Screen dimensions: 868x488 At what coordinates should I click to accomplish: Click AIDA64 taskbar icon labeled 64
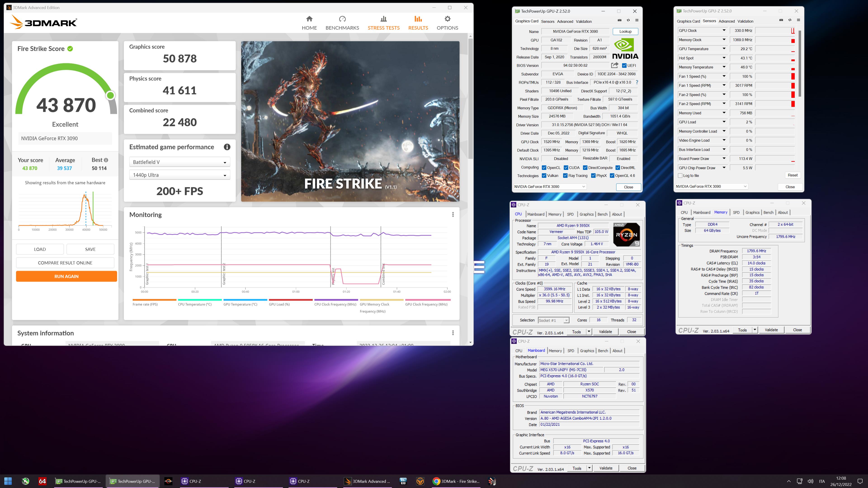click(42, 481)
